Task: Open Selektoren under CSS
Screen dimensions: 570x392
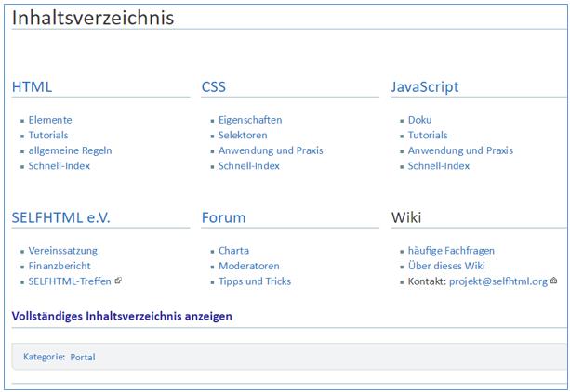Action: (243, 135)
